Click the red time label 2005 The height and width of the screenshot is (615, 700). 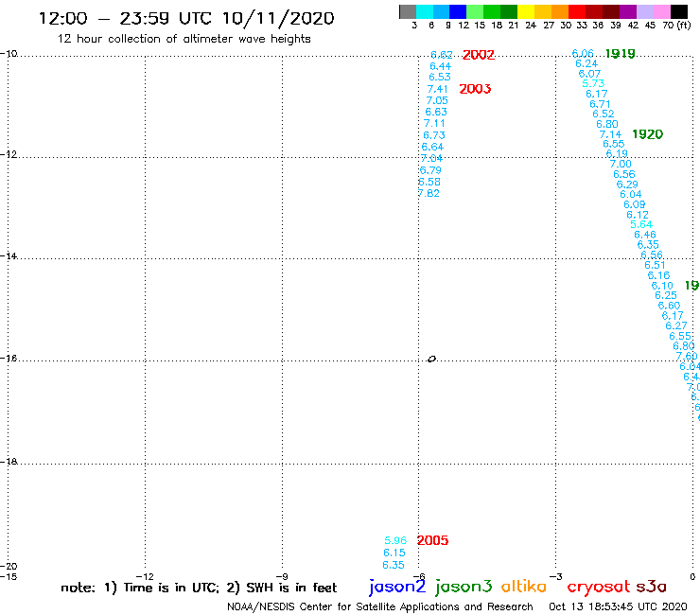[432, 540]
